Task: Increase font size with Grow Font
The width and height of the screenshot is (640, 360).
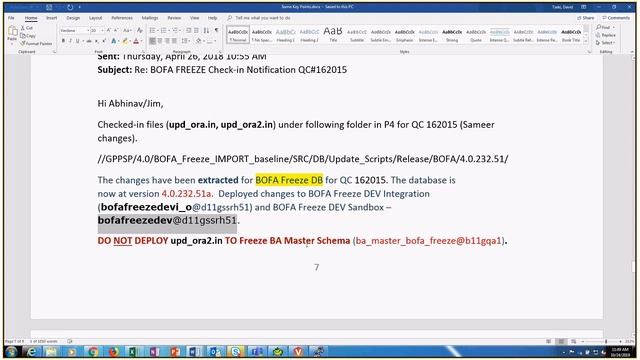Action: pos(109,31)
